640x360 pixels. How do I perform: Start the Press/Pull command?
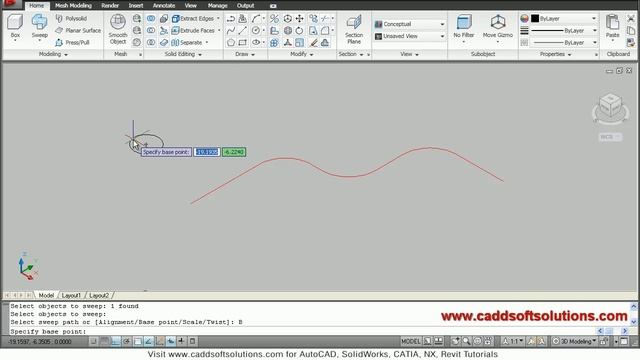72,42
